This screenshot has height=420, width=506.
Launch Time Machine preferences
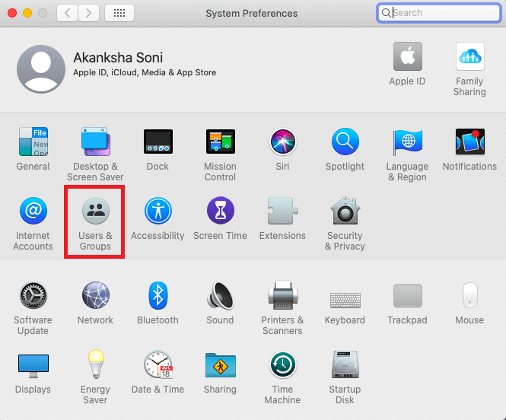[x=282, y=365]
